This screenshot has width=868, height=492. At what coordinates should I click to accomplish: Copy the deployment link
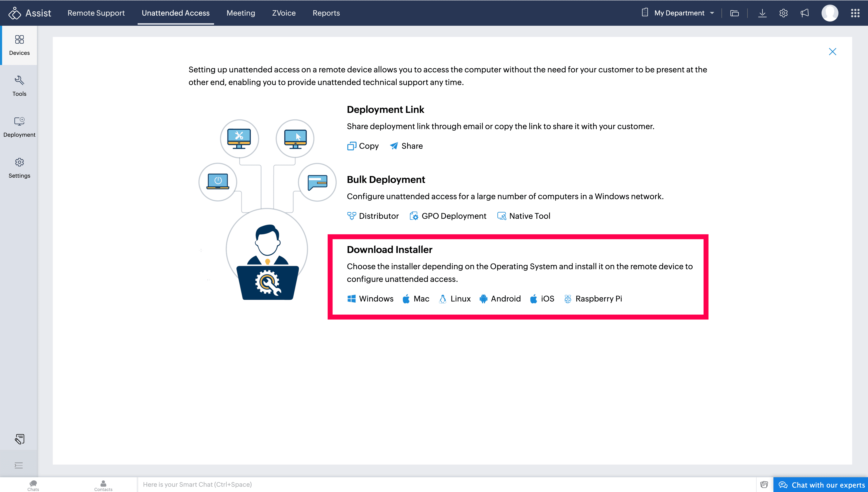coord(363,146)
